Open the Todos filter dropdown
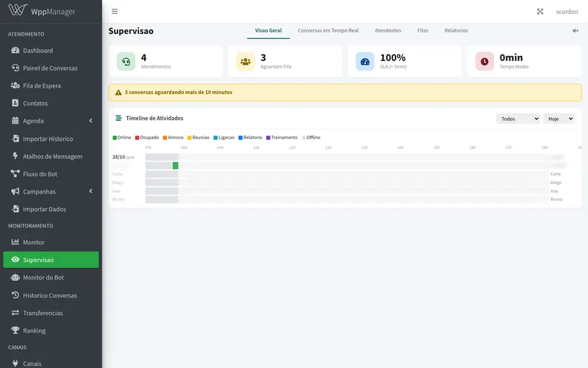The width and height of the screenshot is (588, 368). [518, 118]
